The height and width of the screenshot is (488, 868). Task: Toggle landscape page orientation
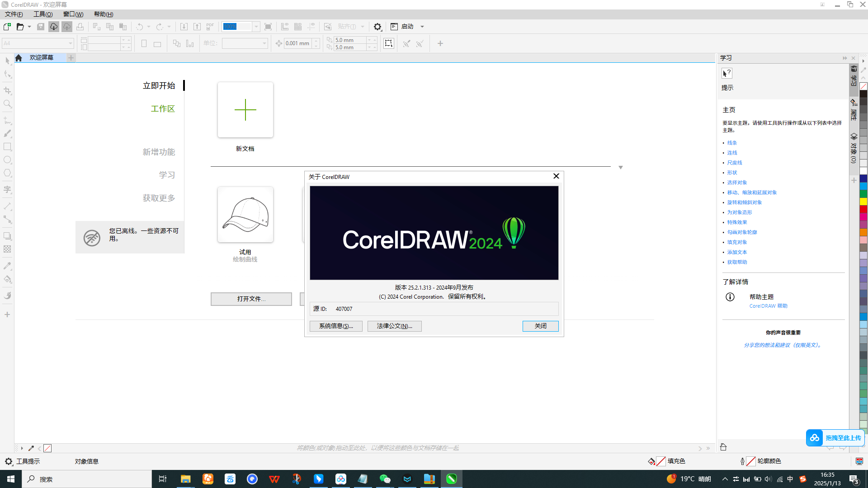157,44
